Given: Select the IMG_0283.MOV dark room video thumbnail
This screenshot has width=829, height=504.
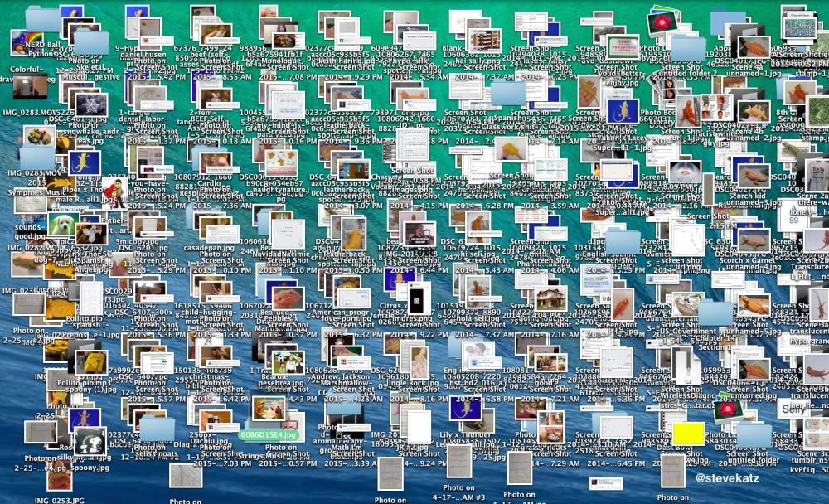Looking at the screenshot, I should [x=30, y=86].
